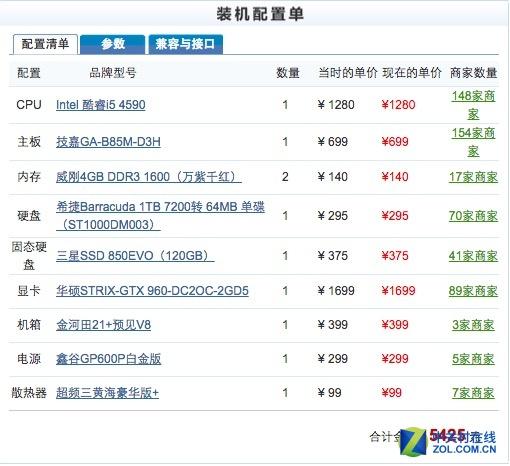View the 17家商家 merchants link

473,177
